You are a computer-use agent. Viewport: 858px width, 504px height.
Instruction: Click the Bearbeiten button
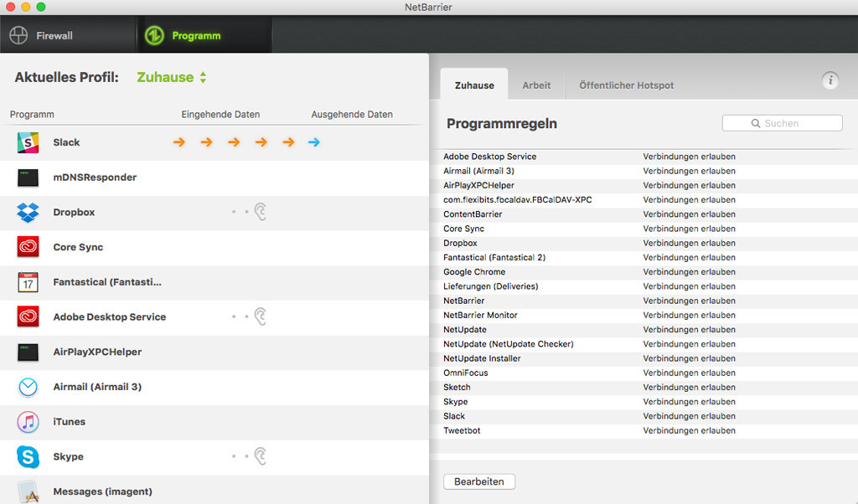point(478,481)
